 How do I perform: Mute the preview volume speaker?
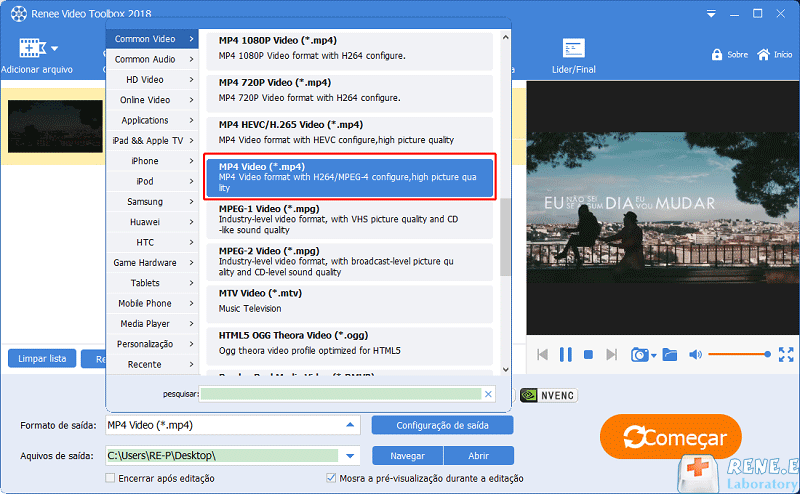pos(695,354)
